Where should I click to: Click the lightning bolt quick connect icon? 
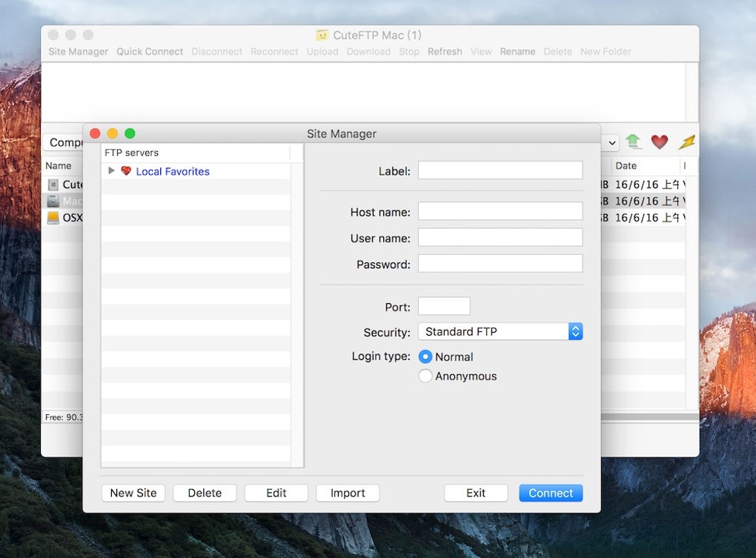[x=687, y=142]
